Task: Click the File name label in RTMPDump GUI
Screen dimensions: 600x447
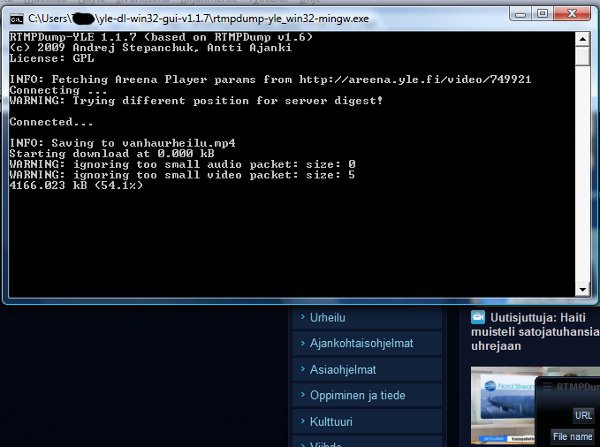Action: (572, 436)
